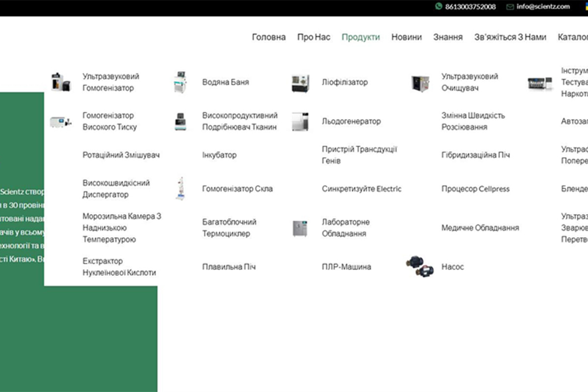Open Лабораторне Обладнання text link
The width and height of the screenshot is (588, 392).
[346, 228]
